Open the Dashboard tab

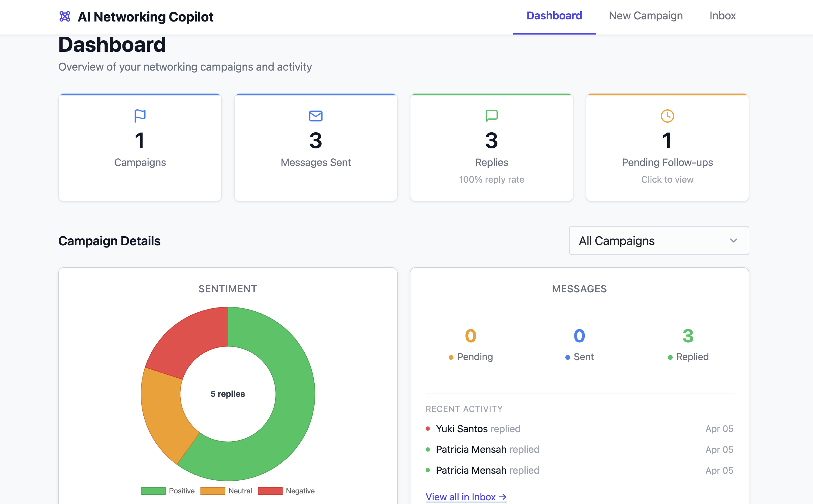pos(554,16)
